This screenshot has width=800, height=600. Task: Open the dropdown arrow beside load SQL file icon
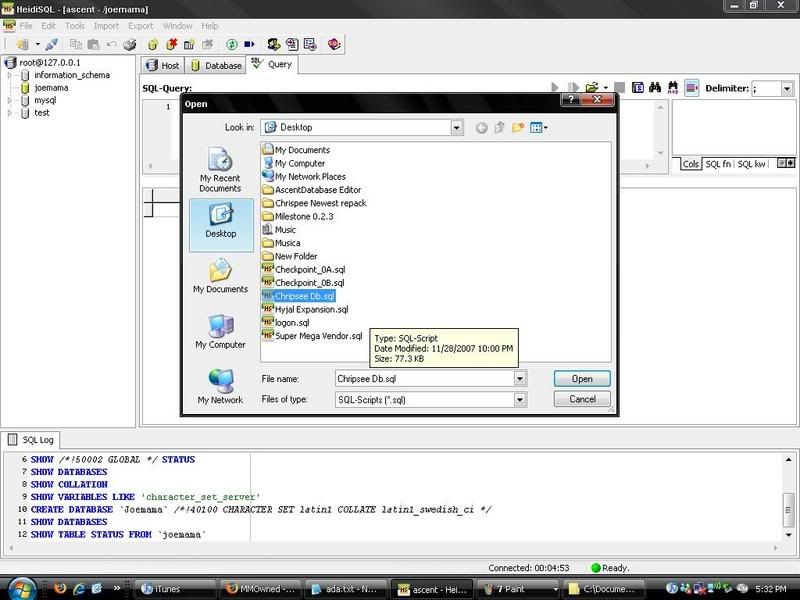click(606, 88)
